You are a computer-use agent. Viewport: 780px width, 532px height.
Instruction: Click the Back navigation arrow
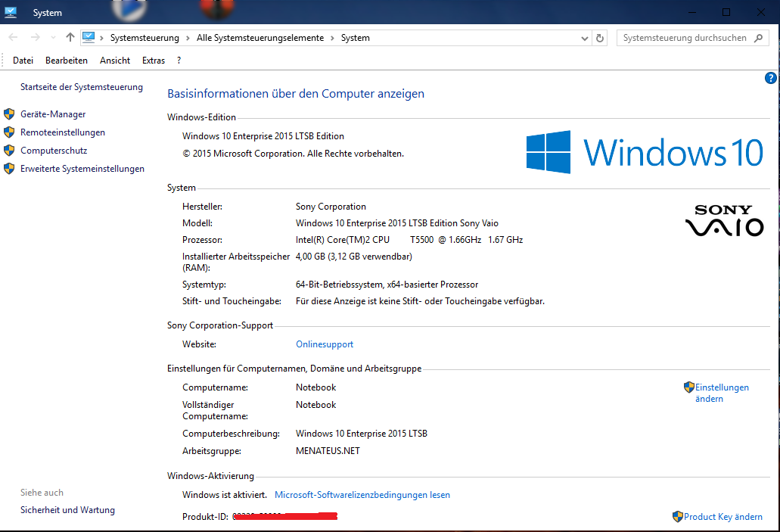pos(14,37)
